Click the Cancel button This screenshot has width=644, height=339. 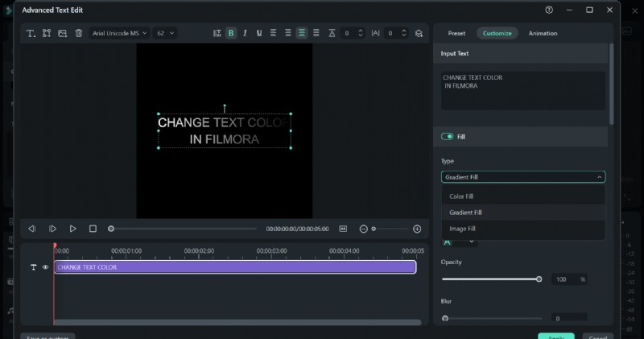[x=597, y=337]
